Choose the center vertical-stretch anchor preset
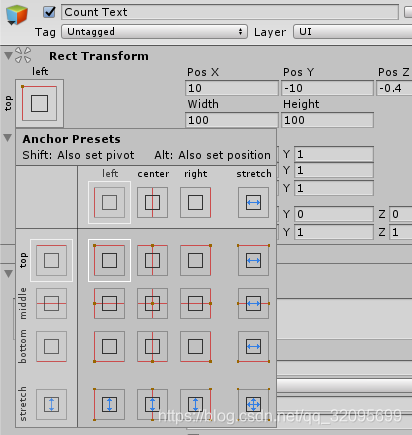412x435 pixels. click(x=152, y=404)
